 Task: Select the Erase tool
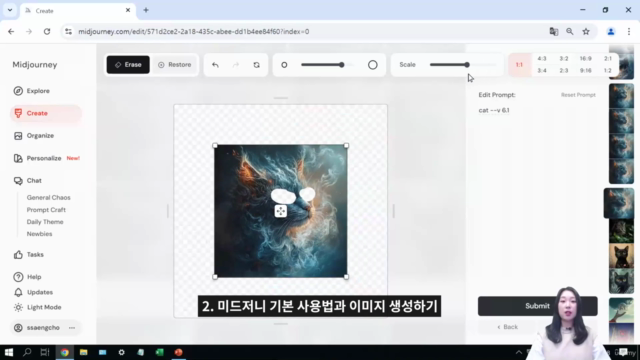click(x=128, y=64)
